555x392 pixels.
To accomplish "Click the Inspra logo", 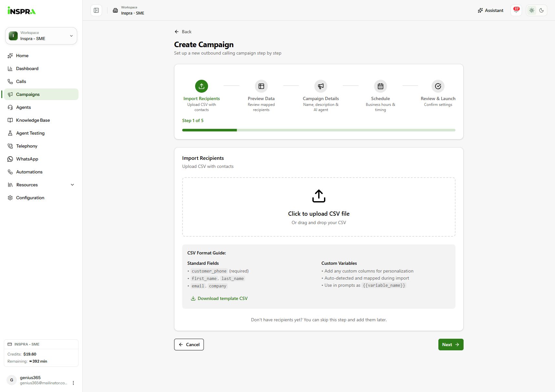I will point(21,10).
